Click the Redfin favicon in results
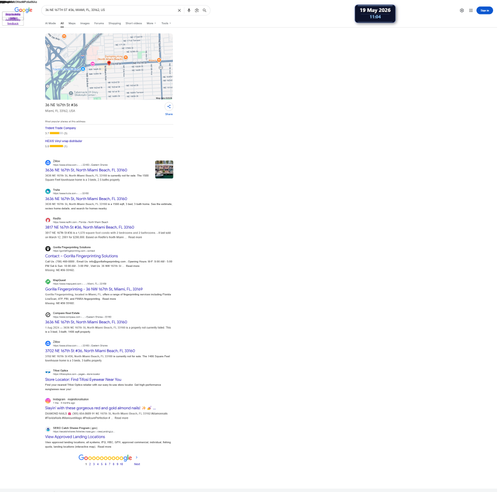 48,220
